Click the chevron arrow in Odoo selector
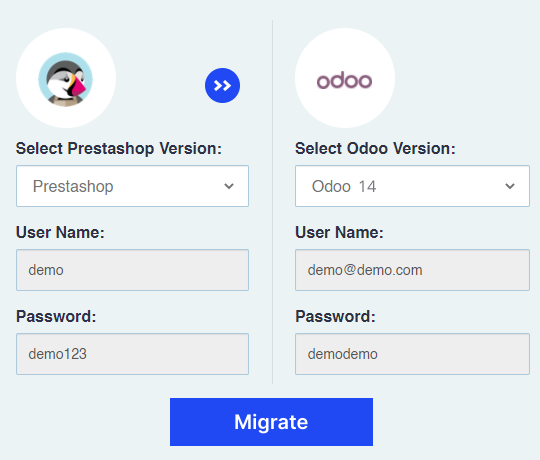This screenshot has width=540, height=460. point(510,186)
